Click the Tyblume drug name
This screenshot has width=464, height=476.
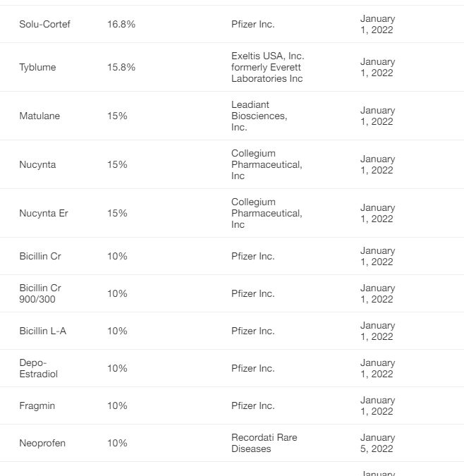[x=37, y=68]
